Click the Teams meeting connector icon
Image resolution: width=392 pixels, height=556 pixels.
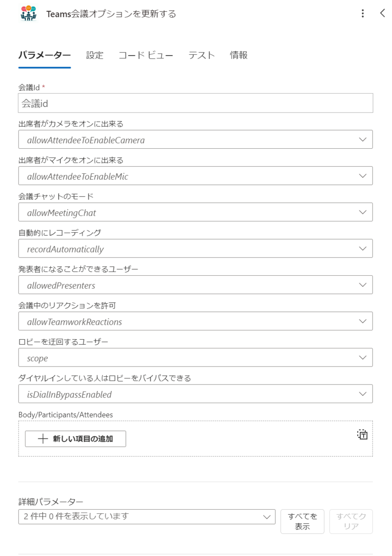coord(29,13)
